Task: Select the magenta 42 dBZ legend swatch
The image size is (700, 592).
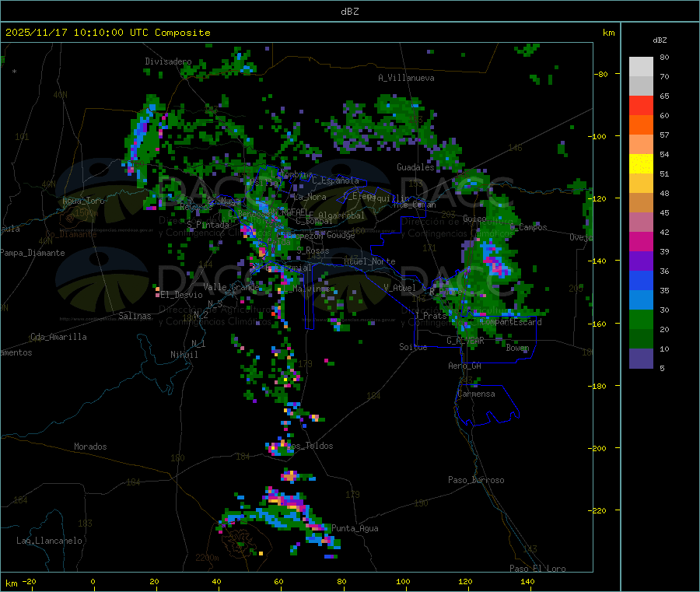Action: tap(641, 241)
